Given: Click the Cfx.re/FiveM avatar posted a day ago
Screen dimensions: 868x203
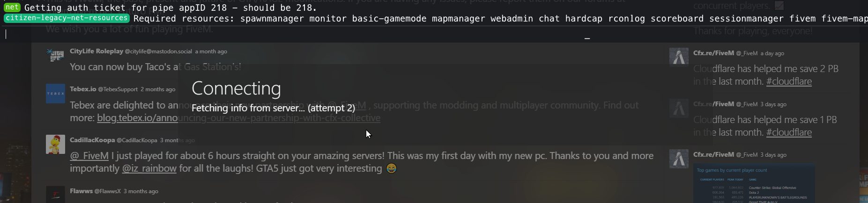Looking at the screenshot, I should coord(679,57).
